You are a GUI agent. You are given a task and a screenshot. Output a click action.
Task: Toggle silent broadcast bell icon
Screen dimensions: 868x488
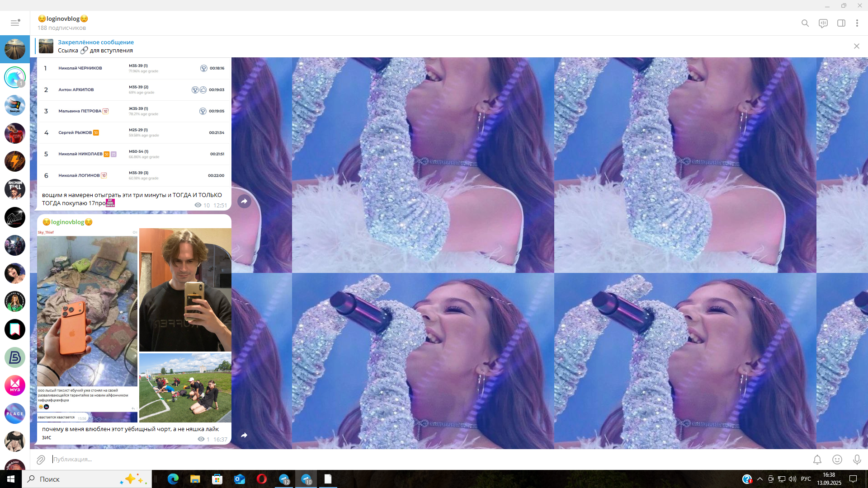pyautogui.click(x=817, y=460)
